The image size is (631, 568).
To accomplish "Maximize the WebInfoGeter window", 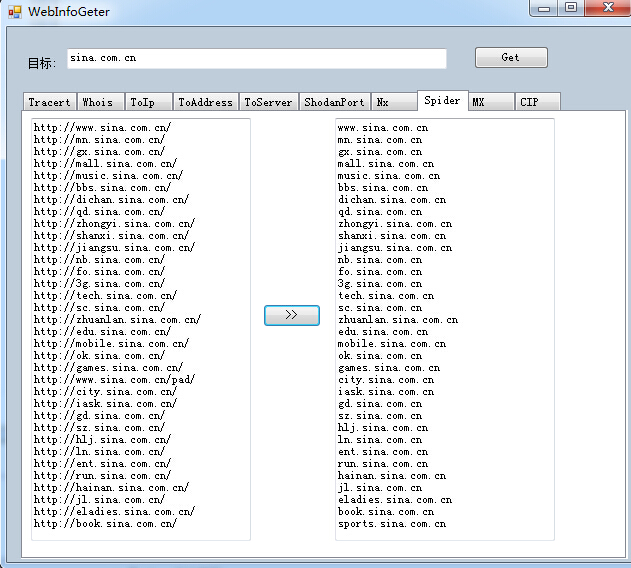I will (x=571, y=8).
